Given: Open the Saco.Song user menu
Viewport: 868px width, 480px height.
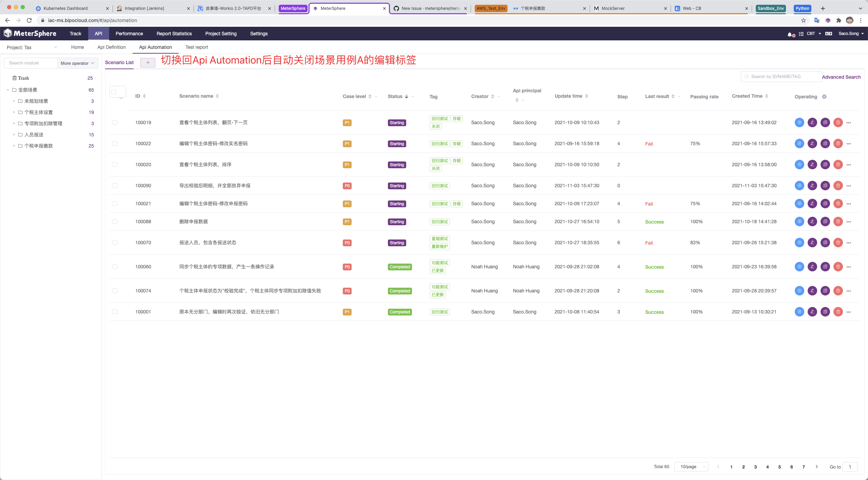Looking at the screenshot, I should pos(851,34).
